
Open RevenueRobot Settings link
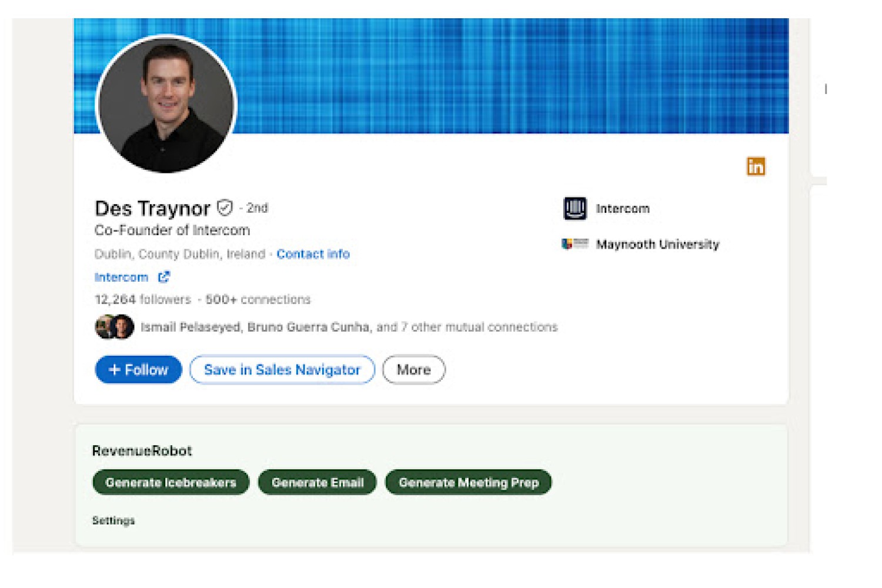pyautogui.click(x=113, y=520)
